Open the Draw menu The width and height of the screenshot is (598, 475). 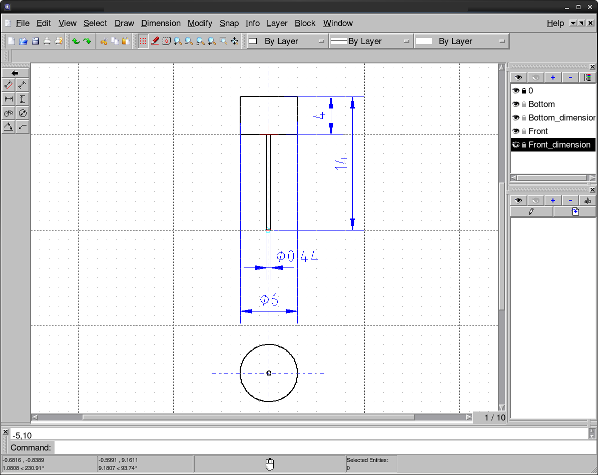(124, 23)
